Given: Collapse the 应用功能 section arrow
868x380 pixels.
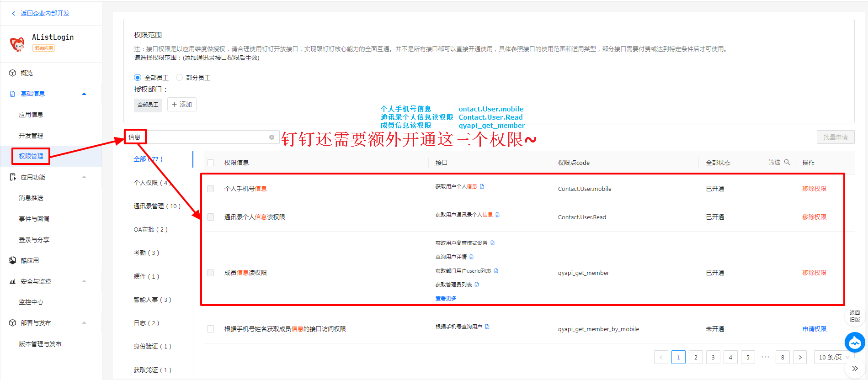Looking at the screenshot, I should (84, 177).
